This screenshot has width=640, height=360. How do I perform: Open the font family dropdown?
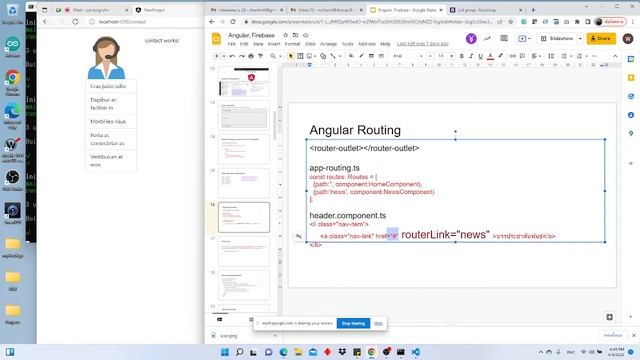click(407, 56)
